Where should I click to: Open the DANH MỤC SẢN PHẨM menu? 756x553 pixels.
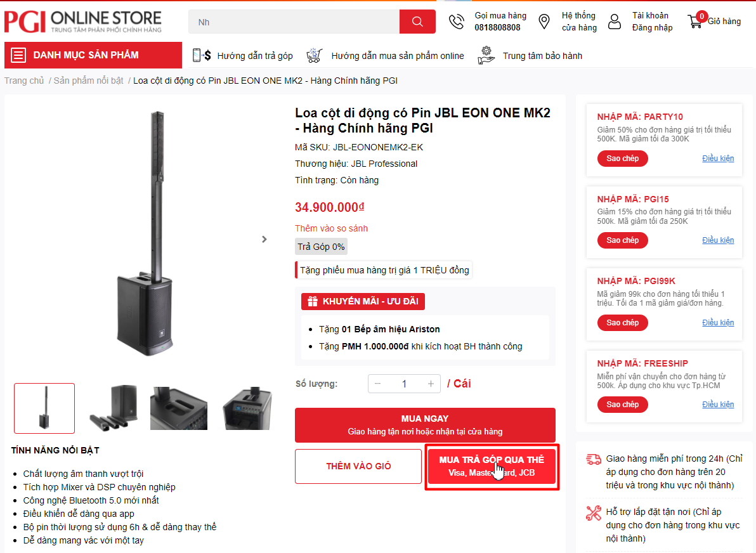click(93, 55)
